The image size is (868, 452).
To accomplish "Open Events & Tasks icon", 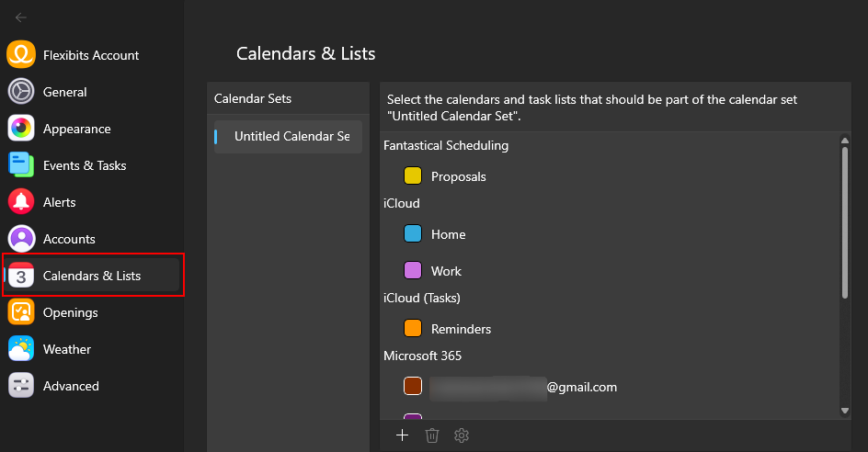I will 21,165.
